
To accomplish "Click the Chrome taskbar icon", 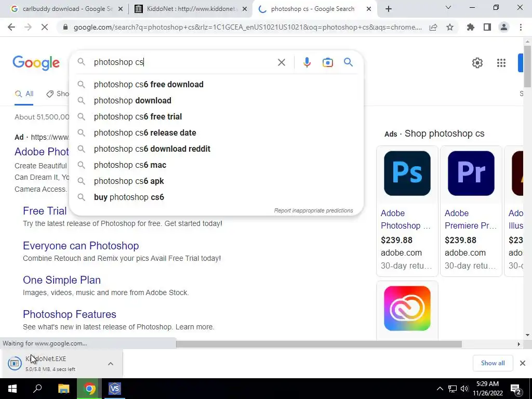I will point(89,389).
